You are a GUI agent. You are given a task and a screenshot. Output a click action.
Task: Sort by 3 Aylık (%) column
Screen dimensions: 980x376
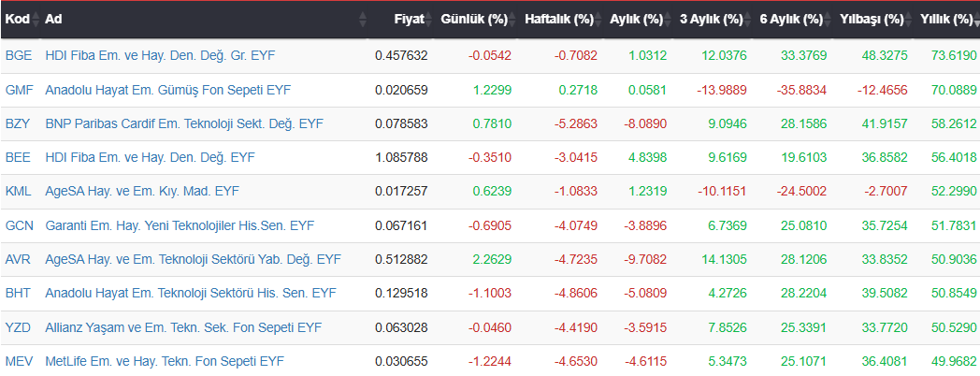[713, 20]
